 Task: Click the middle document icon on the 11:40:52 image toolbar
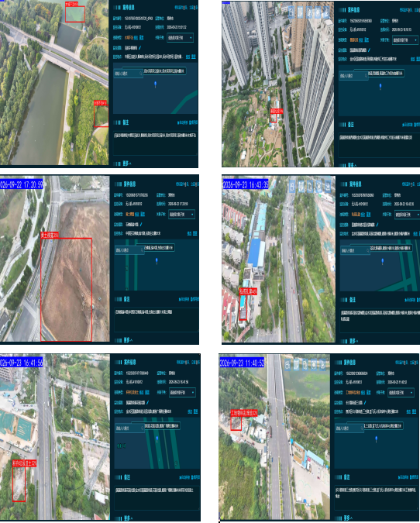(305, 364)
